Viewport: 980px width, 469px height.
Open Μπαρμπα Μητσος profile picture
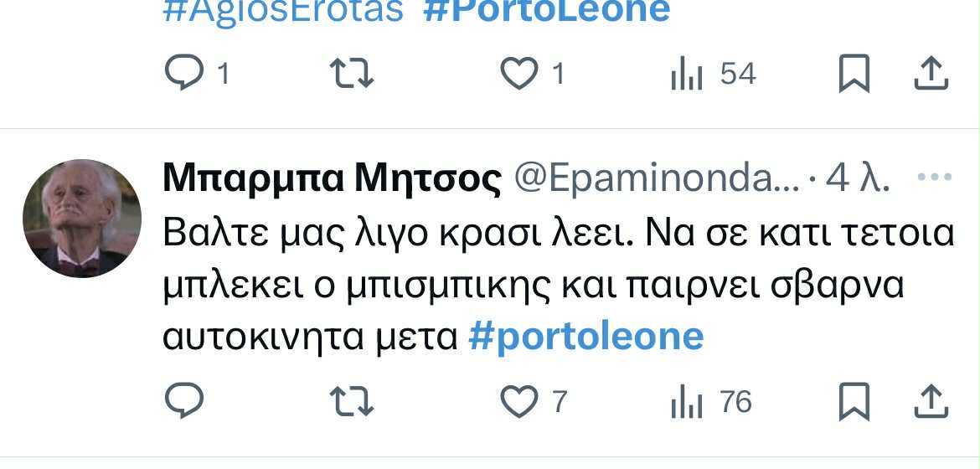[x=82, y=219]
